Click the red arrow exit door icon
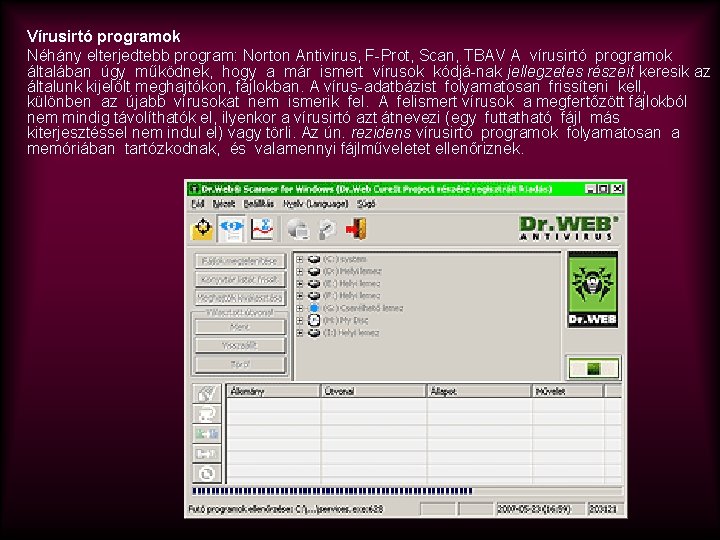This screenshot has width=720, height=540. point(356,229)
